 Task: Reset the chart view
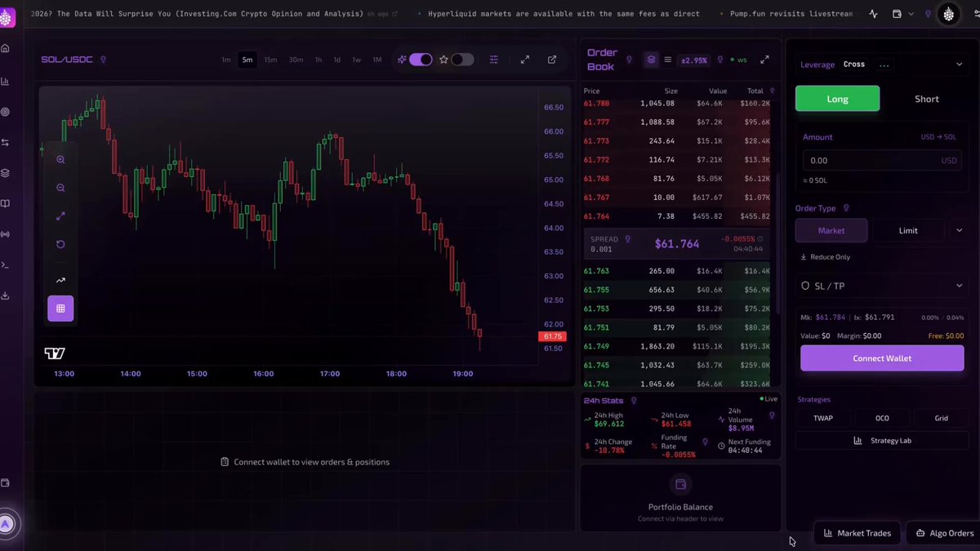pyautogui.click(x=60, y=244)
